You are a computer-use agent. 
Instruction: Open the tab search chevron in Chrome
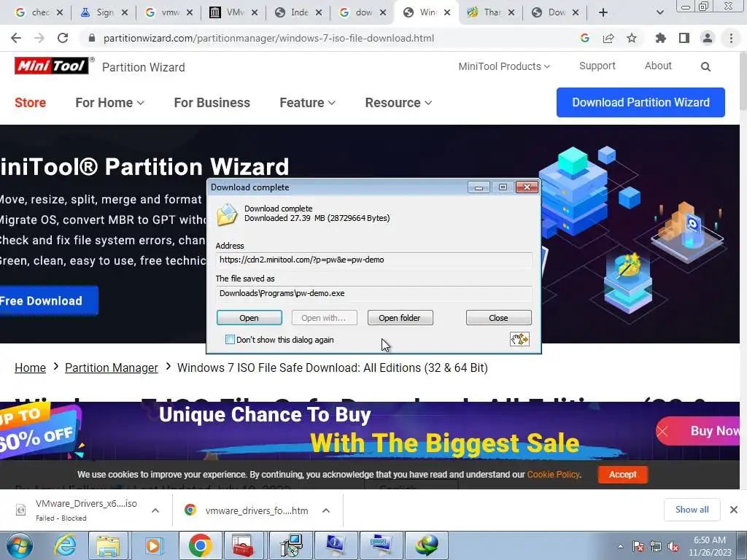coord(659,13)
